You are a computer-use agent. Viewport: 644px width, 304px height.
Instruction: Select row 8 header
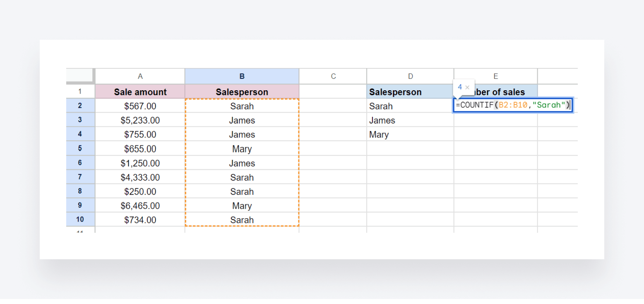80,191
